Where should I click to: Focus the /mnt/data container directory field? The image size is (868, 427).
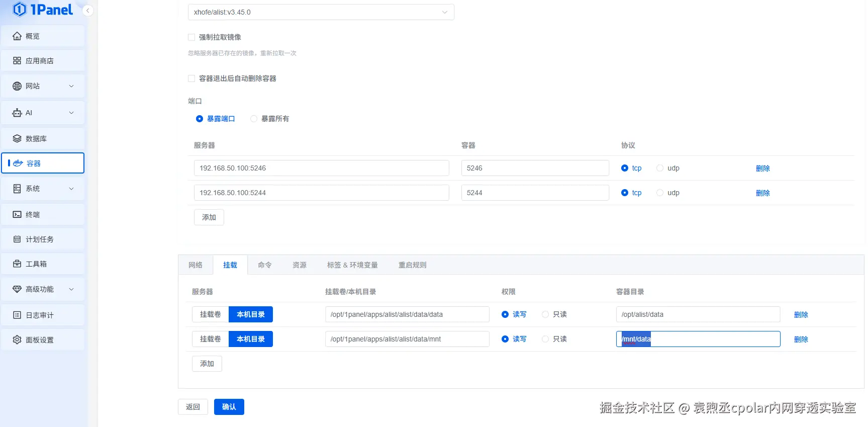point(698,339)
